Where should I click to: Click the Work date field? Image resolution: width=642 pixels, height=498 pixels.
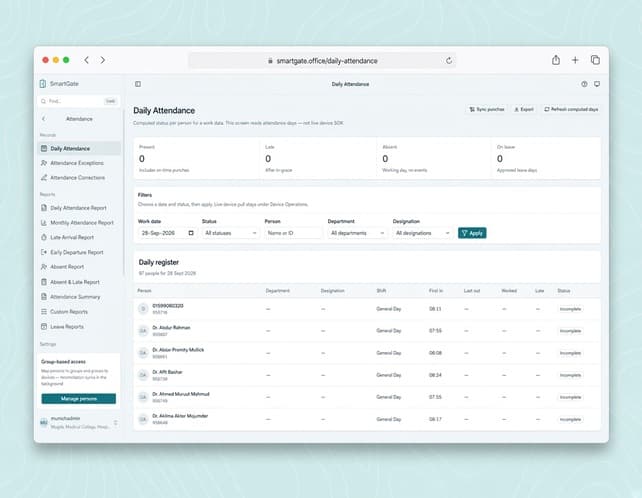click(x=167, y=233)
